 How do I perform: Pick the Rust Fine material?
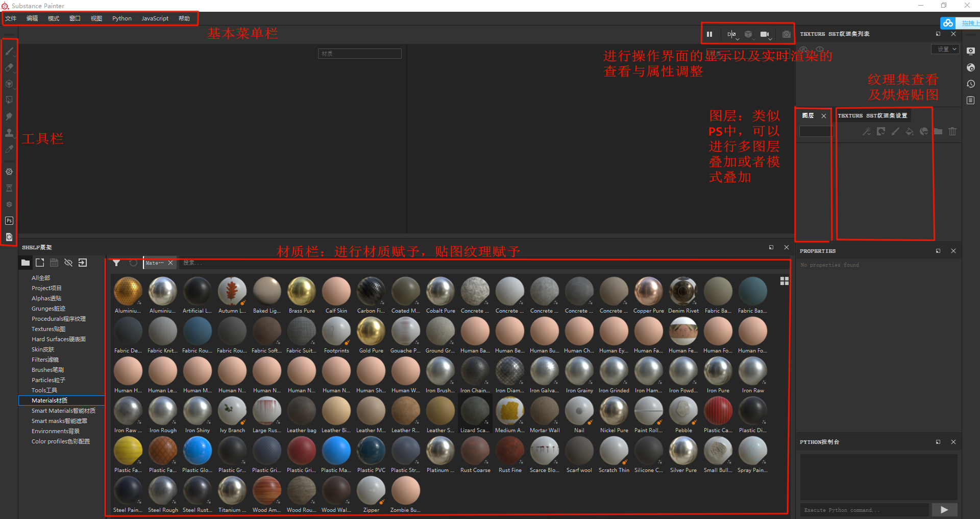[x=510, y=452]
